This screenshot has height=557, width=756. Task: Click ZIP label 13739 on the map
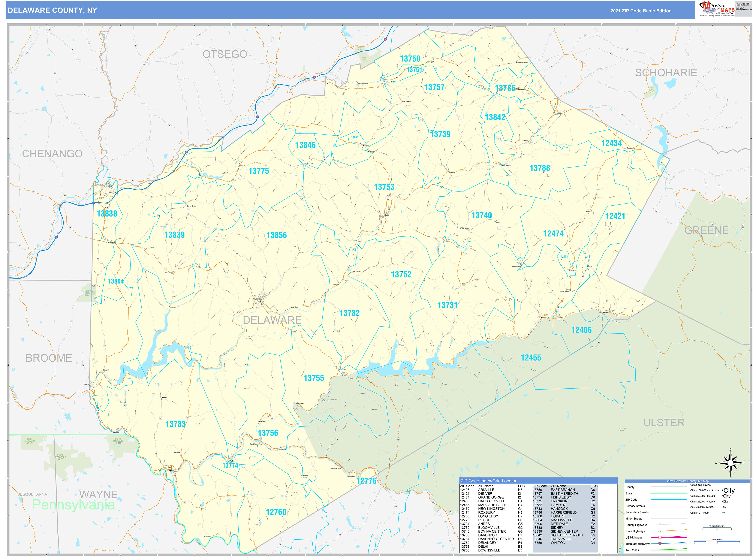[x=440, y=134]
